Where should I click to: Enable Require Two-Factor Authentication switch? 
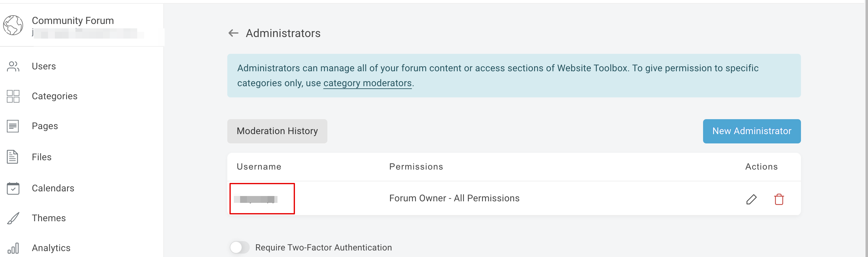pos(239,248)
